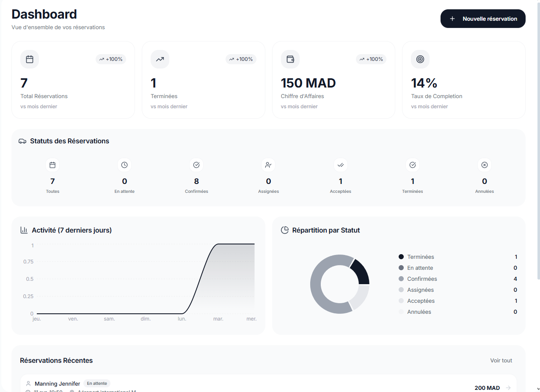
Task: Click the car icon beside Statuts des Réservations
Action: (x=23, y=141)
